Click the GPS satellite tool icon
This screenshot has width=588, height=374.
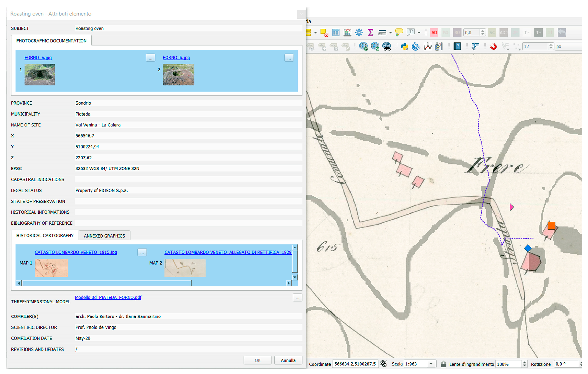click(416, 46)
